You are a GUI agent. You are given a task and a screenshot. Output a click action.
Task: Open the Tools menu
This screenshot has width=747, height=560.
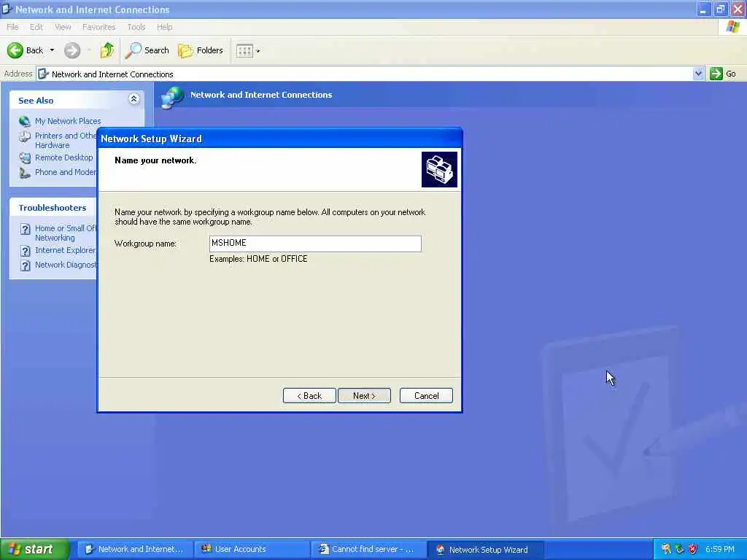point(136,27)
